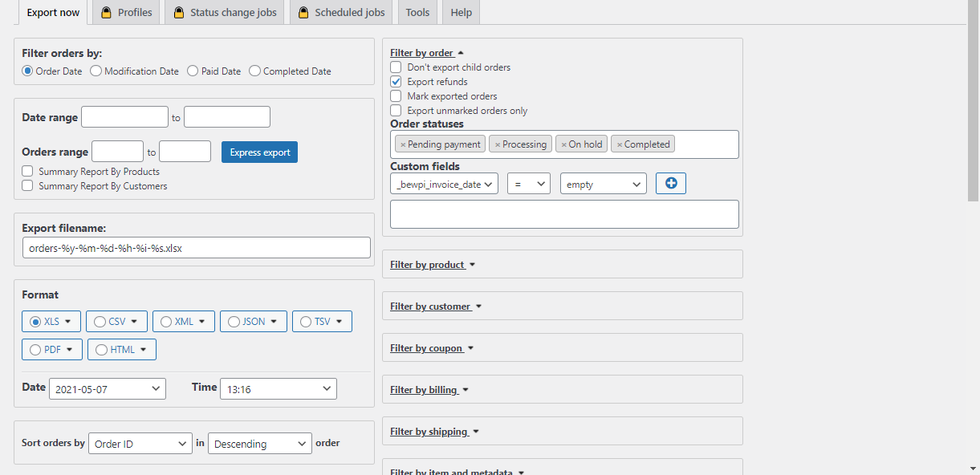
Task: Click the Express export button
Action: point(259,152)
